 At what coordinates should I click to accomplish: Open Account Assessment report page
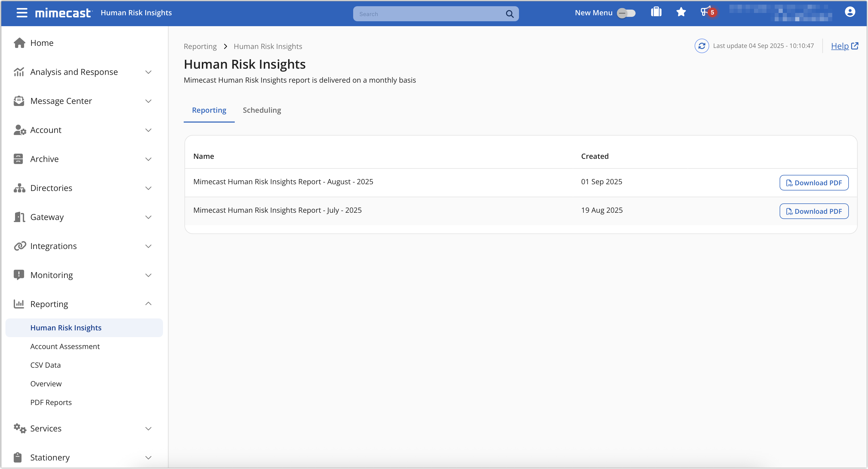(x=65, y=346)
